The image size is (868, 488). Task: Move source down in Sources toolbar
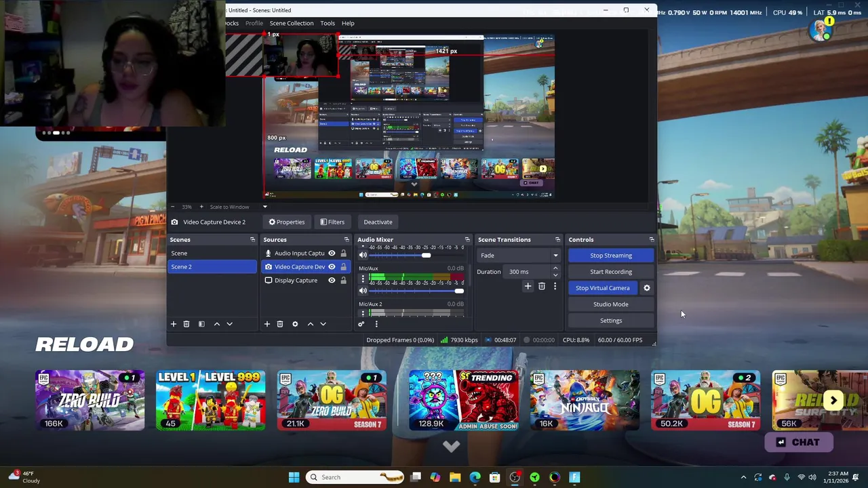[323, 324]
